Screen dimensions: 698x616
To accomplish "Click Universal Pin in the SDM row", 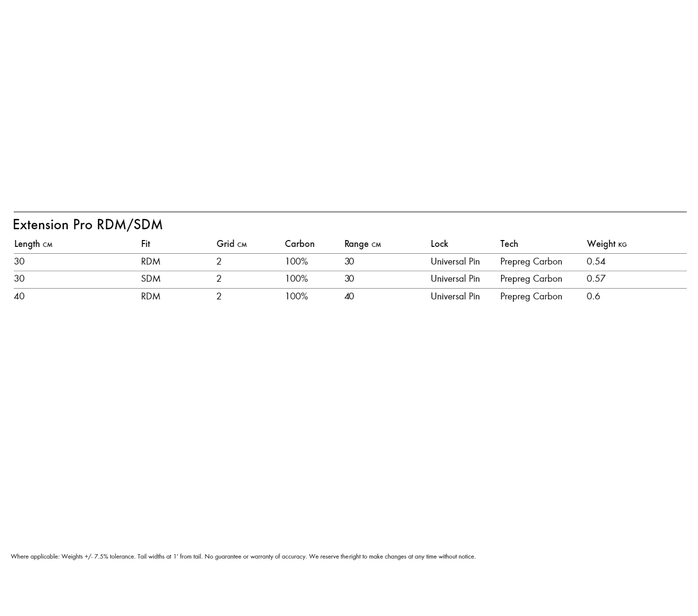I will coord(455,279).
